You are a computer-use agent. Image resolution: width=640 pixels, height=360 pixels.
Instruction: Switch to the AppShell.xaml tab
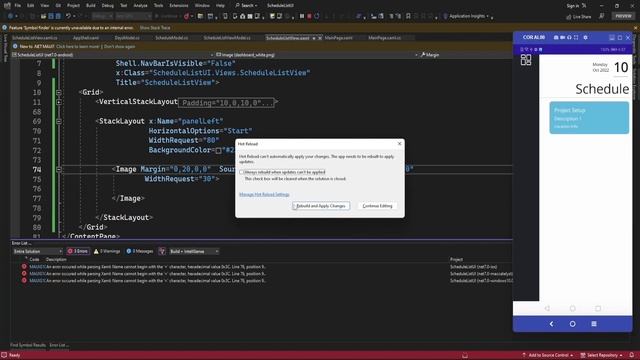86,38
